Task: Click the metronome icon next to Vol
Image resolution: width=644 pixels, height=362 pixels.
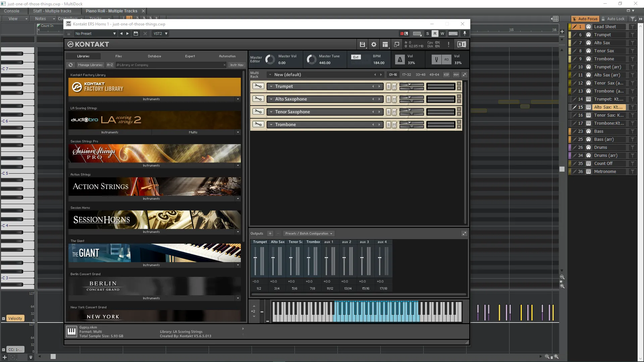Action: [x=400, y=59]
